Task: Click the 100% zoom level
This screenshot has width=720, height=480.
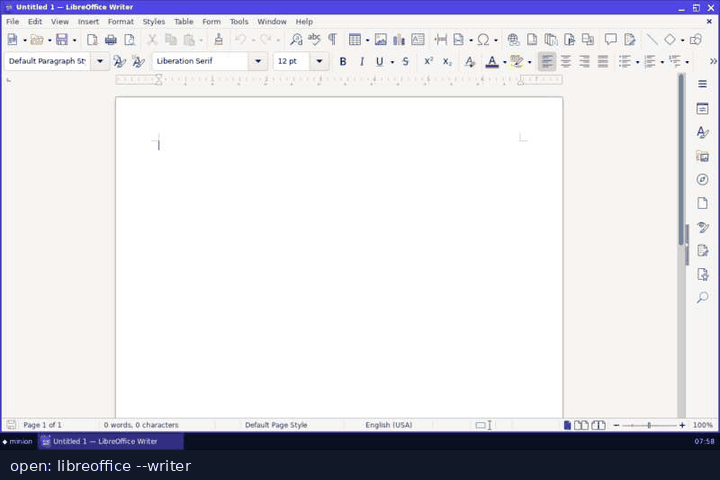Action: [703, 425]
